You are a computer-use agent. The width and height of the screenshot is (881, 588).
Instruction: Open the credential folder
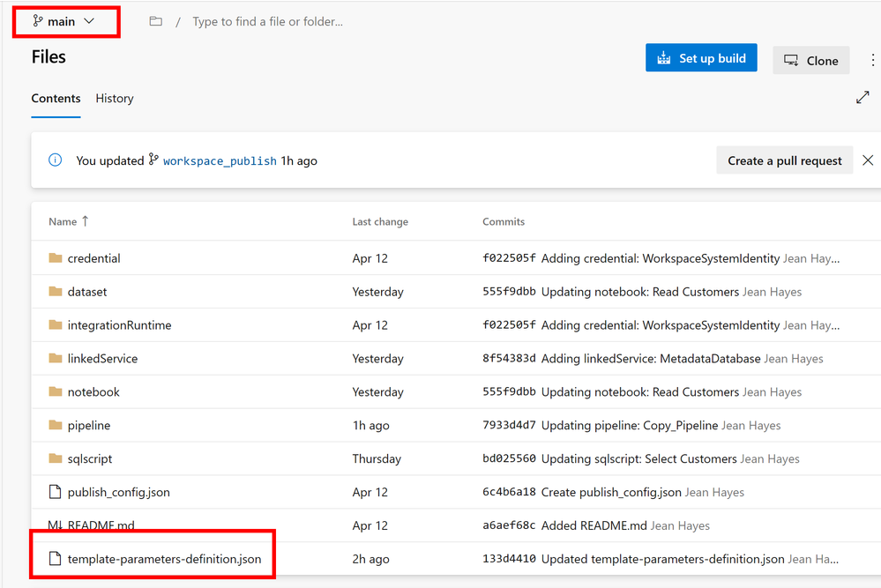(93, 258)
